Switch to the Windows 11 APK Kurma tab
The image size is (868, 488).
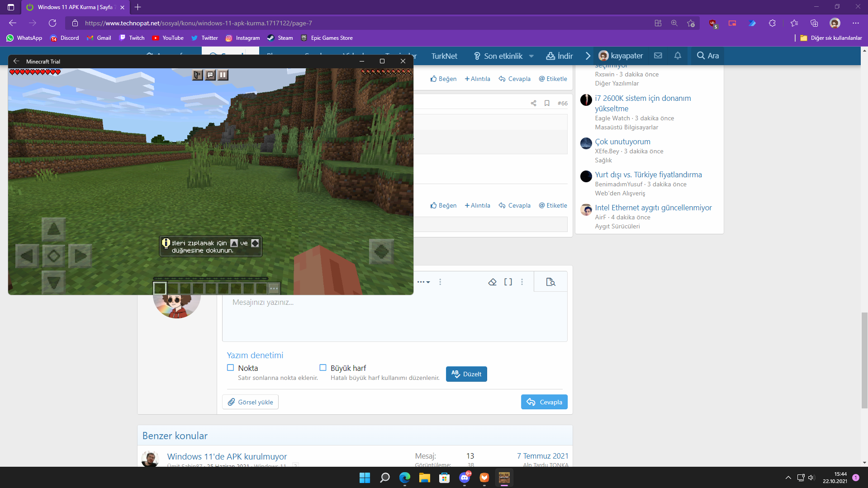point(75,7)
